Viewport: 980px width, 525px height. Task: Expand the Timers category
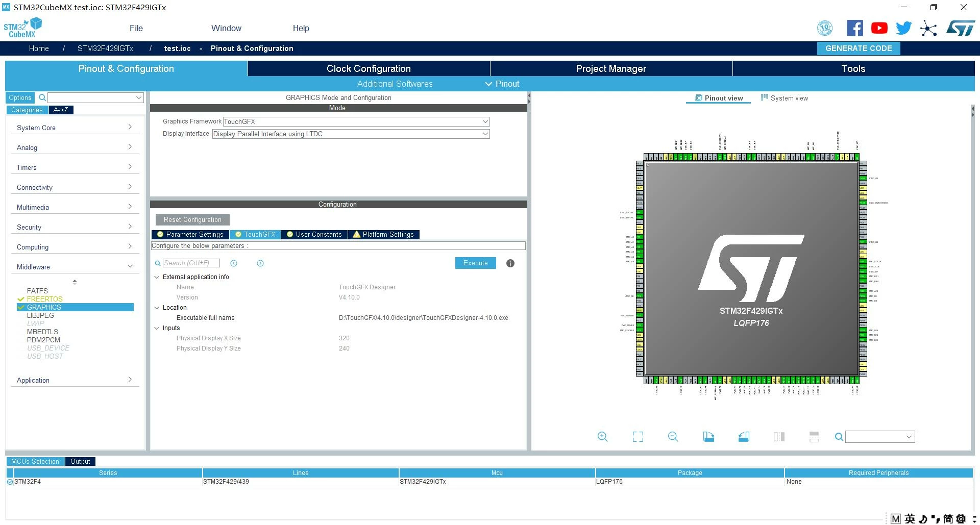[75, 167]
